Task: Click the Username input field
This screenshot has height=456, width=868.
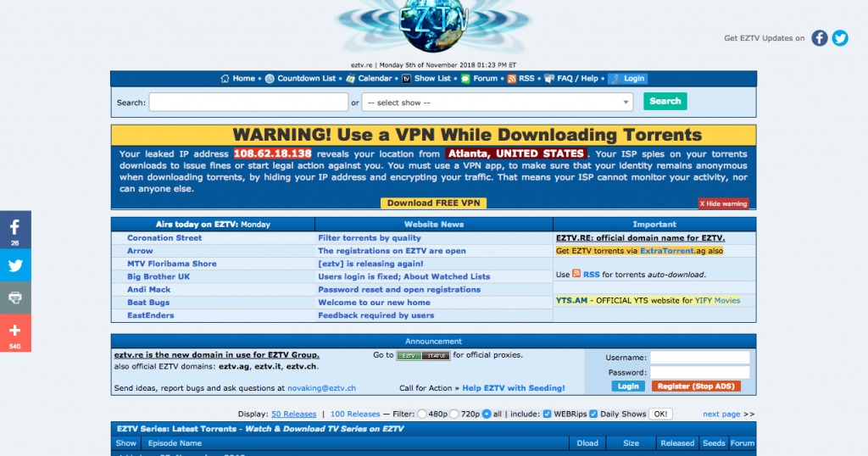Action: 699,358
